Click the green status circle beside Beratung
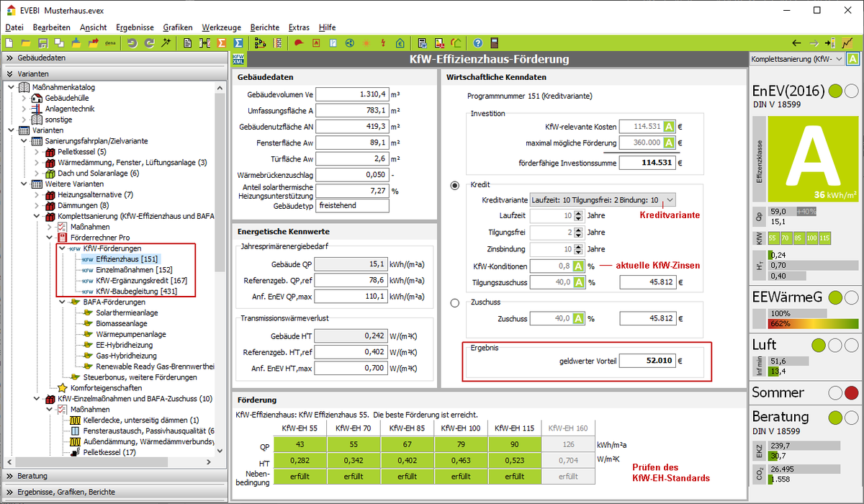 pyautogui.click(x=835, y=417)
